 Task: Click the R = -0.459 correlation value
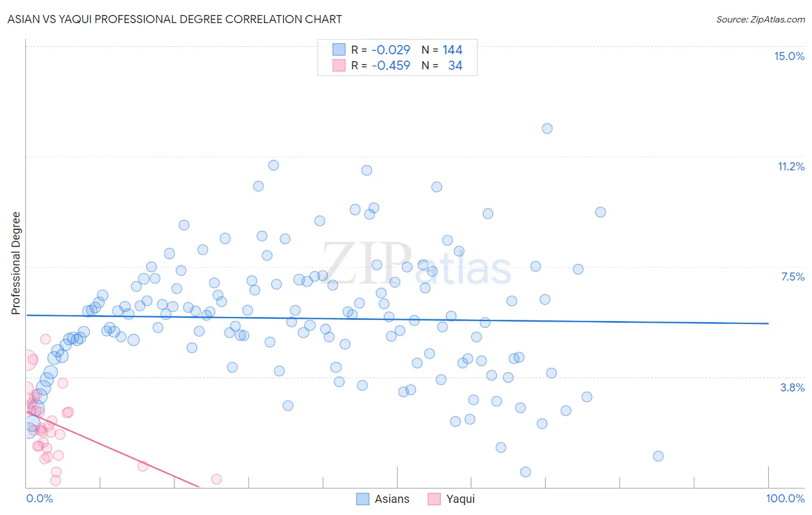pyautogui.click(x=381, y=65)
